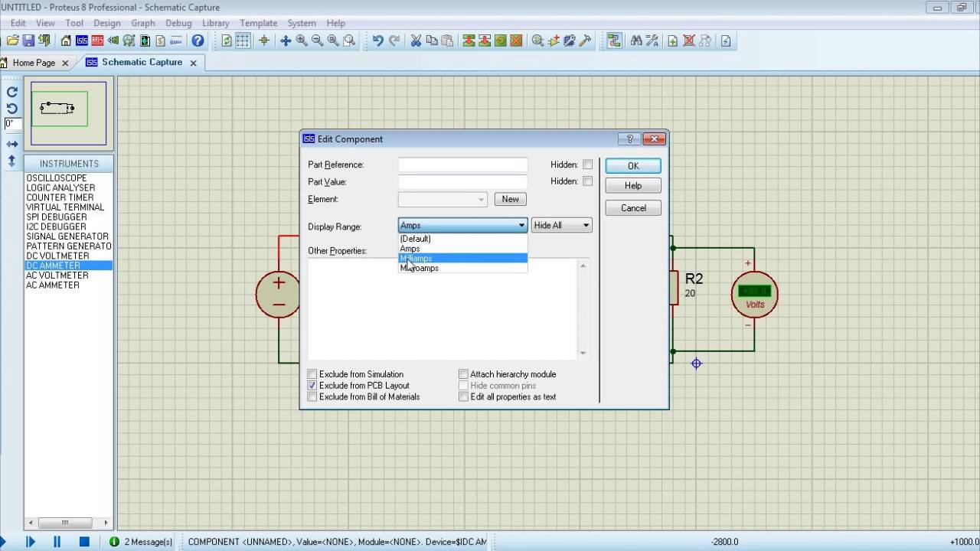Click the Part Value input field
Image resolution: width=980 pixels, height=551 pixels.
point(463,181)
